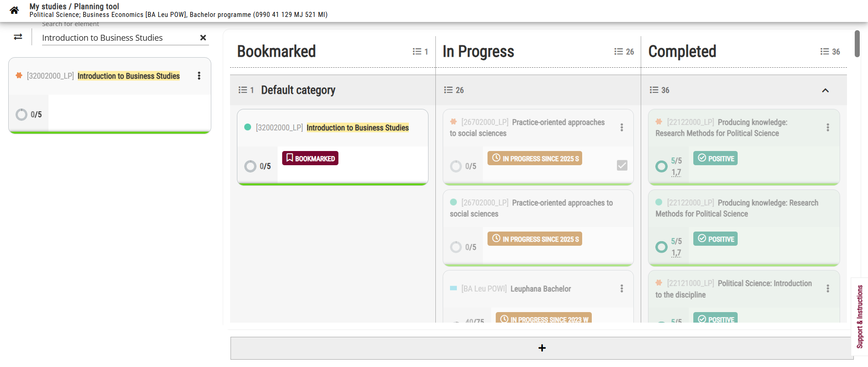The width and height of the screenshot is (868, 367).
Task: Add a new category with plus button
Action: [542, 348]
